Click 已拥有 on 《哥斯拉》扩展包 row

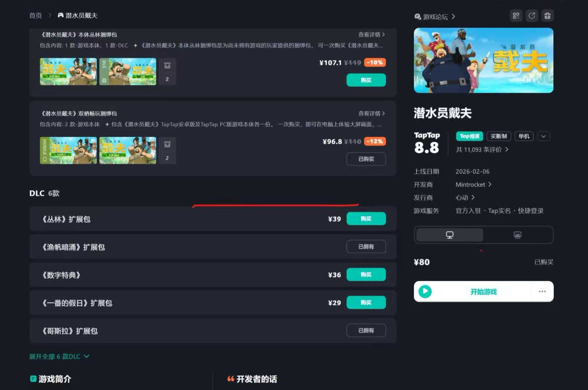click(x=366, y=330)
